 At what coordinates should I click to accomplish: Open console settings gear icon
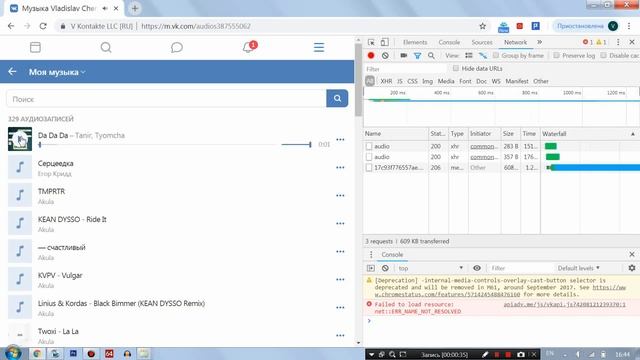pos(632,268)
